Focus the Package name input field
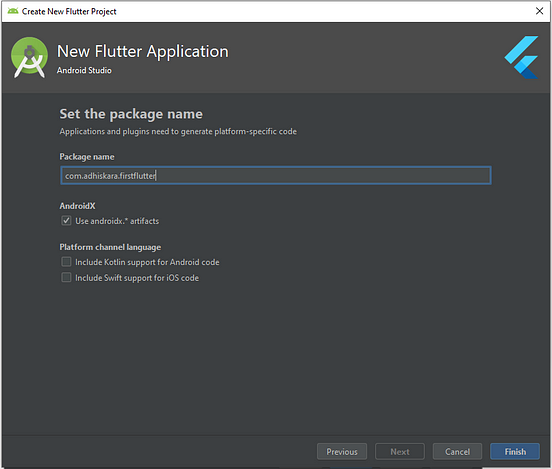Image resolution: width=552 pixels, height=469 pixels. 276,175
